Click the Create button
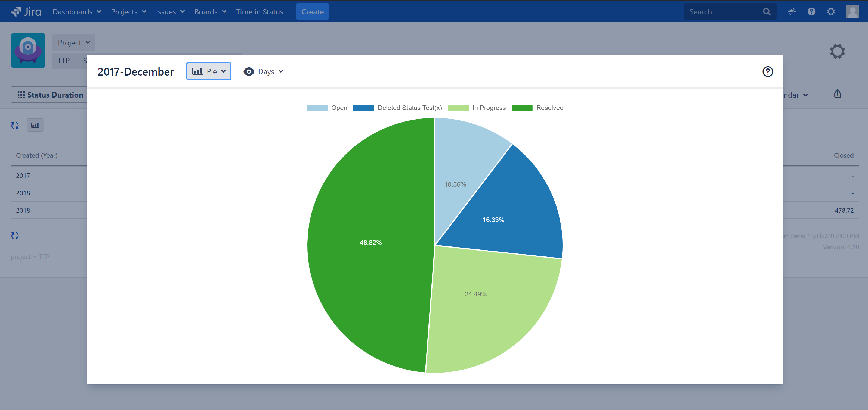Viewport: 868px width, 410px height. tap(312, 12)
